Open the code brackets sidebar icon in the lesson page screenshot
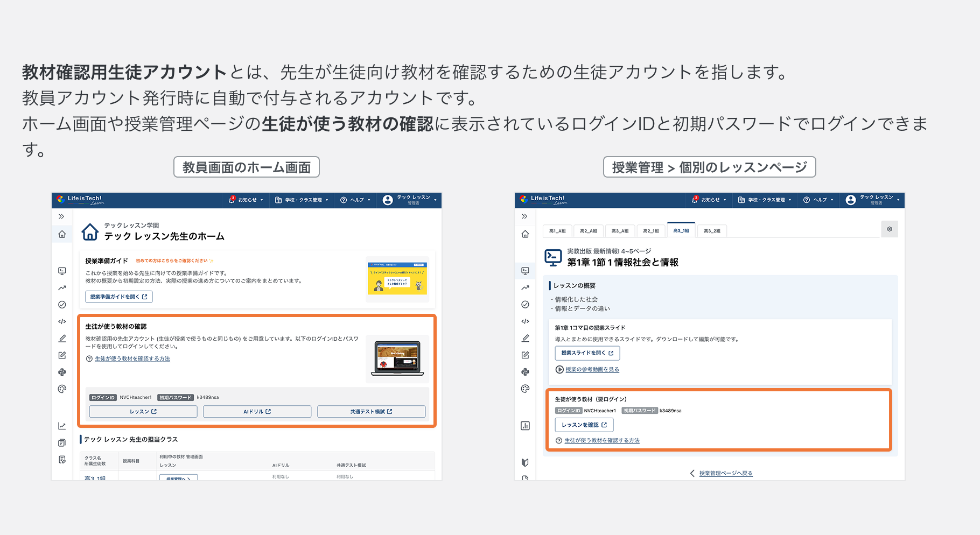The image size is (980, 535). point(525,321)
